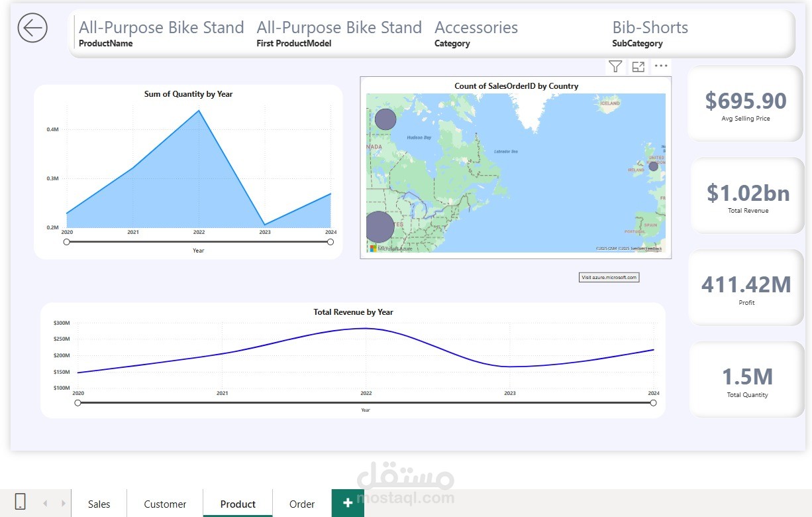Open more options ellipsis for the map
Screen dimensions: 812x517
pyautogui.click(x=660, y=66)
